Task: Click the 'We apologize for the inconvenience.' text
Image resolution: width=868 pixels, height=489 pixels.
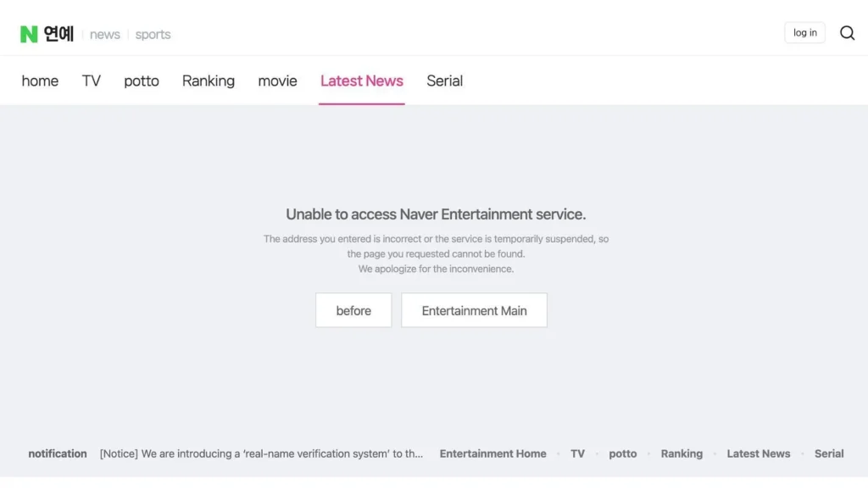Action: click(x=436, y=269)
